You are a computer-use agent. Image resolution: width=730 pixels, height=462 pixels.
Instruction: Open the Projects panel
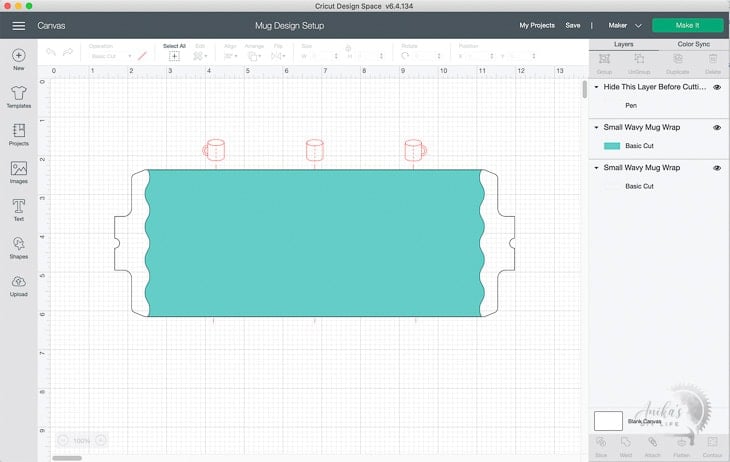pos(19,135)
